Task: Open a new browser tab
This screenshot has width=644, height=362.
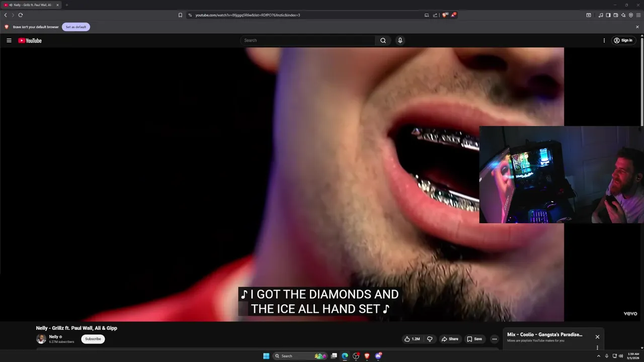Action: pyautogui.click(x=66, y=5)
